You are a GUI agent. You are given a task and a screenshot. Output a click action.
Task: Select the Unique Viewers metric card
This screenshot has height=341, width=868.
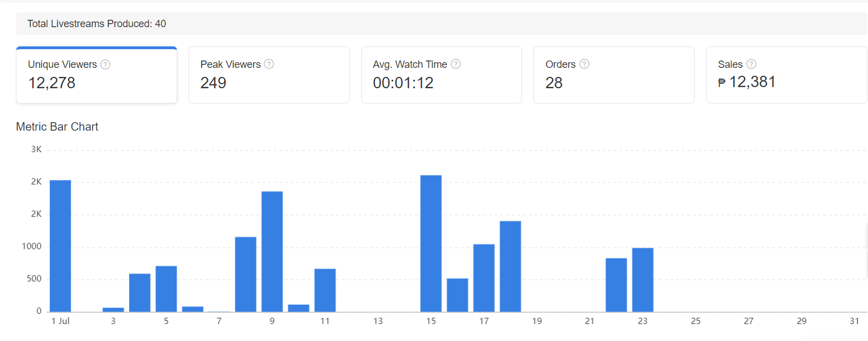[96, 75]
